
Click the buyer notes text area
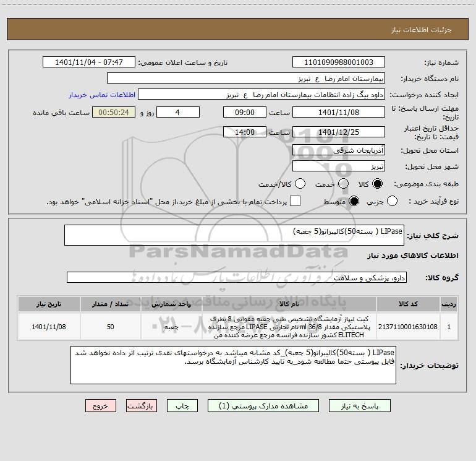click(x=233, y=365)
